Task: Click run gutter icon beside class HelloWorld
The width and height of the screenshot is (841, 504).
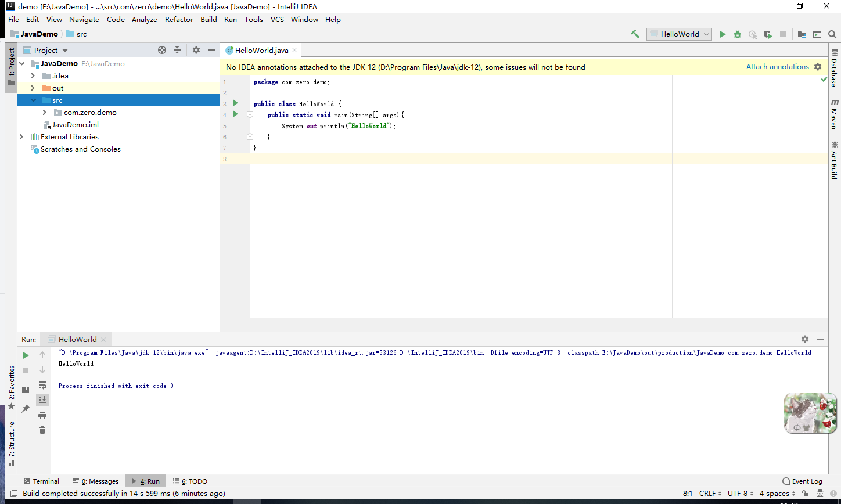Action: click(235, 103)
